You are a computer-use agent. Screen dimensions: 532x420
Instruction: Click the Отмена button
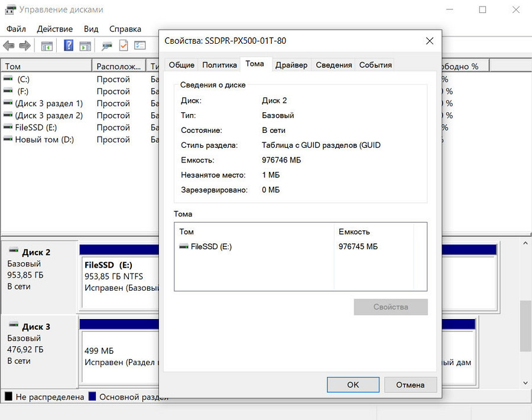click(x=410, y=385)
